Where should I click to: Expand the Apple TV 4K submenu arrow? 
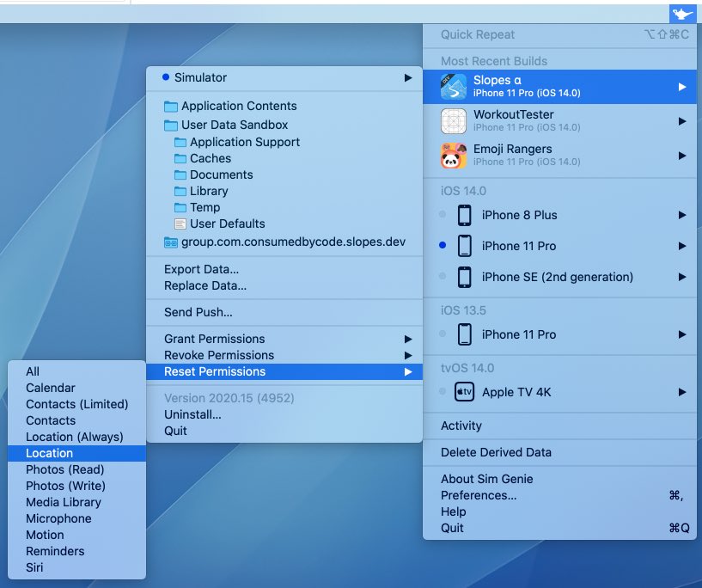tap(682, 392)
